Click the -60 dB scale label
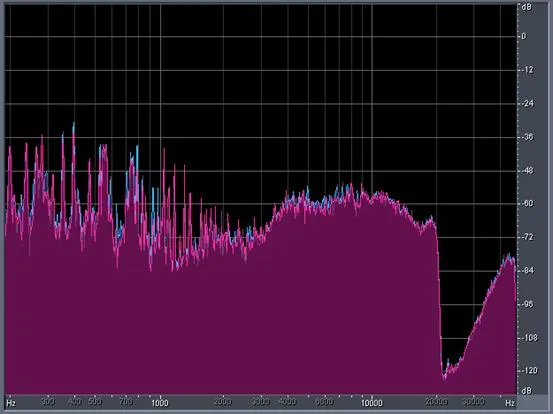Viewport: 553px width, 414px height. [x=526, y=203]
